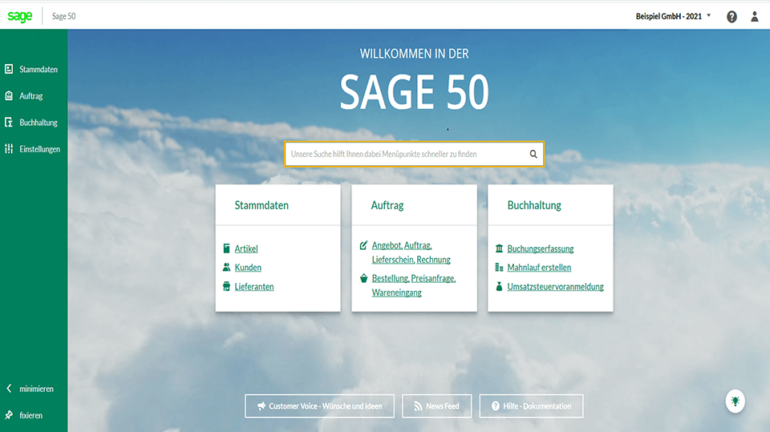The image size is (770, 432).
Task: Open the Preisanfrage link
Action: (433, 278)
